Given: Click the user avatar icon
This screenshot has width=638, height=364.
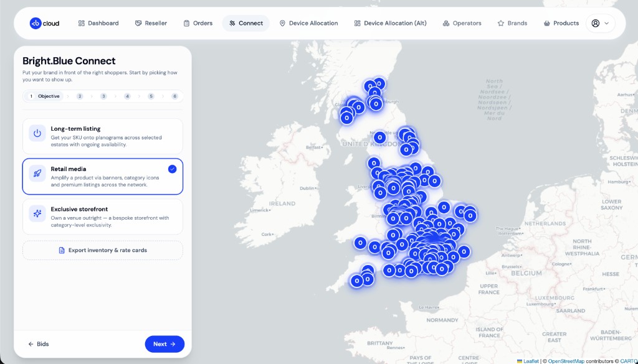Looking at the screenshot, I should point(595,23).
